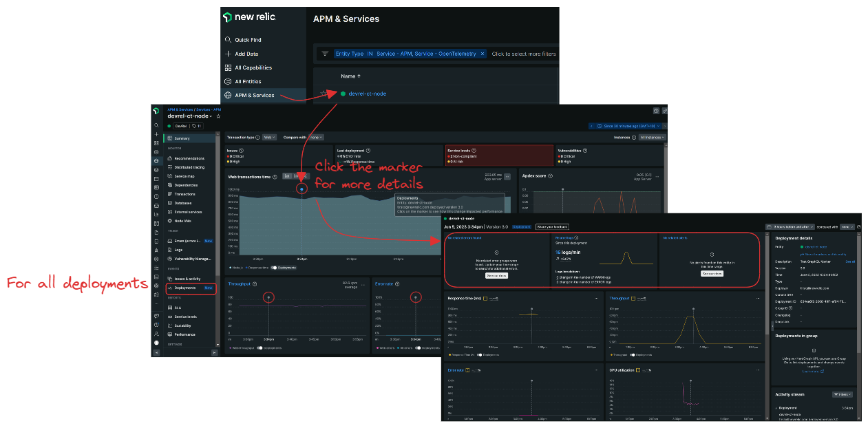868x428 pixels.
Task: Select the Distributed tracing icon
Action: pos(170,167)
